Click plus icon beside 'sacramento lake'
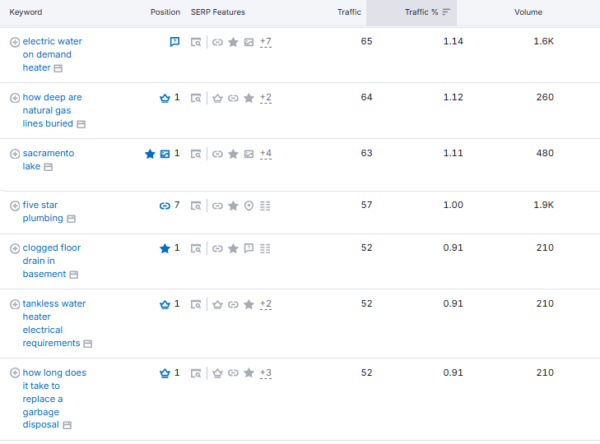This screenshot has width=600, height=444. click(x=14, y=154)
